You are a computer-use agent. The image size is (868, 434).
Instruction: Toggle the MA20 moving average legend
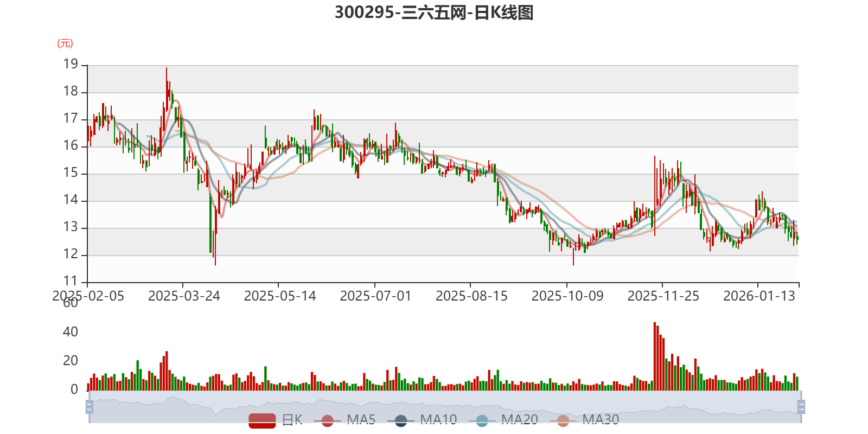pos(503,420)
